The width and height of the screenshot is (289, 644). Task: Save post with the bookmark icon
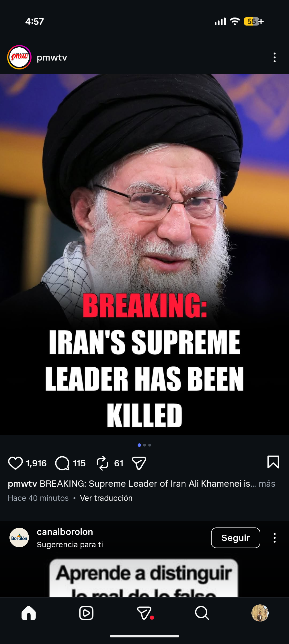pos(273,462)
